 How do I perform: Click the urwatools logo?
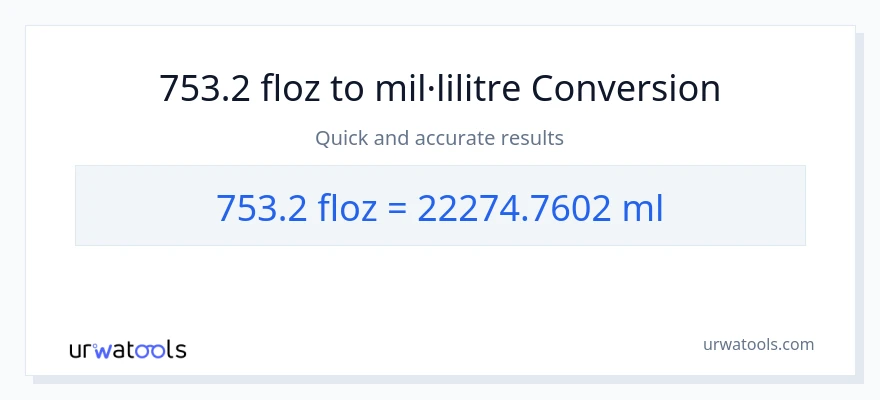coord(127,349)
